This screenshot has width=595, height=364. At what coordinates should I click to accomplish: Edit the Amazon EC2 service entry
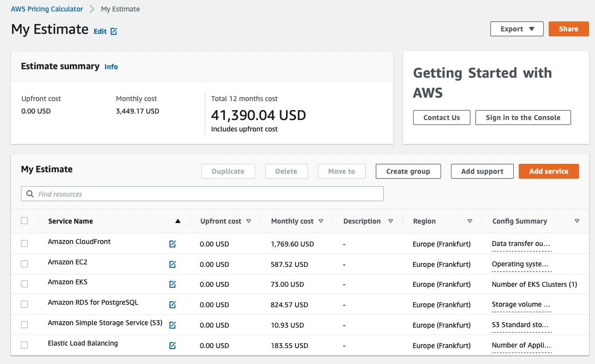(x=172, y=264)
